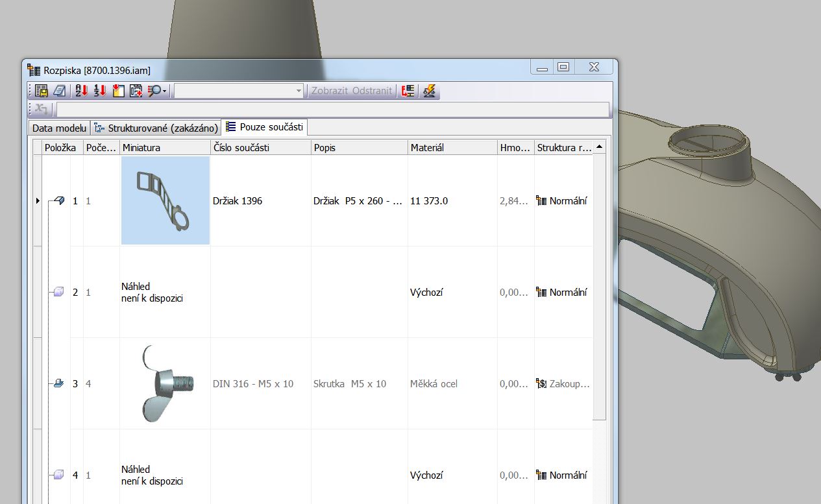Screen dimensions: 821x504
Task: Click the formula input field
Action: (x=332, y=109)
